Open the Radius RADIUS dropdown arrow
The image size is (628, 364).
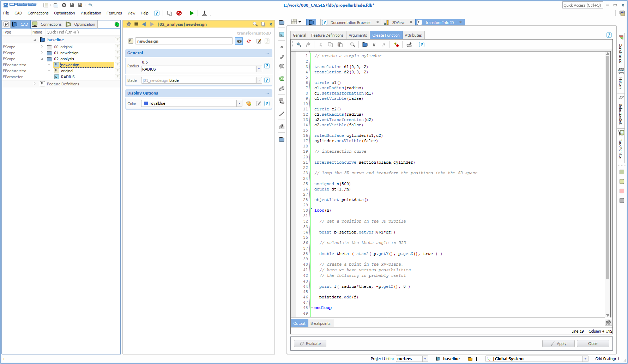(x=259, y=69)
